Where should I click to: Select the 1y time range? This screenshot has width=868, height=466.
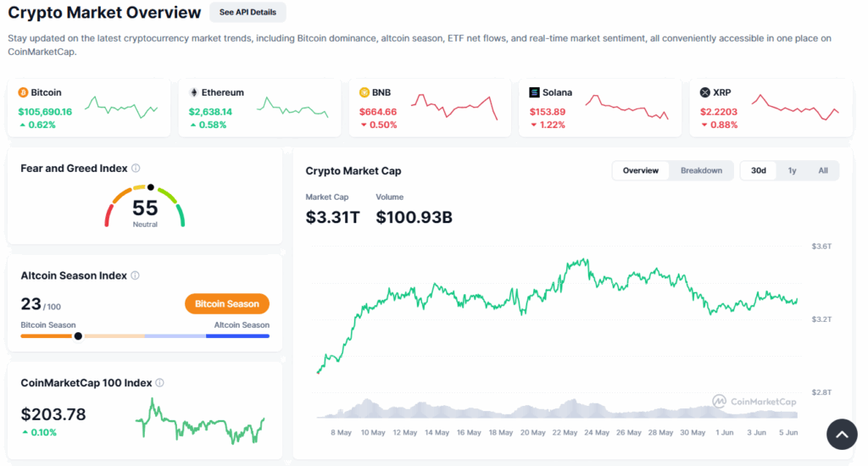(793, 170)
